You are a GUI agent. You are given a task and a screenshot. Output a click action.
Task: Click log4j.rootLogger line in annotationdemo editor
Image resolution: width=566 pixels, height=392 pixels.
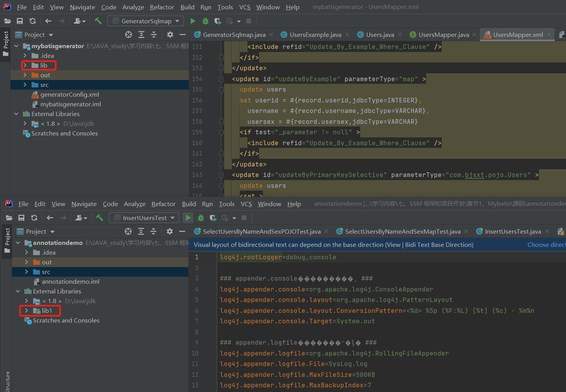[x=278, y=257]
